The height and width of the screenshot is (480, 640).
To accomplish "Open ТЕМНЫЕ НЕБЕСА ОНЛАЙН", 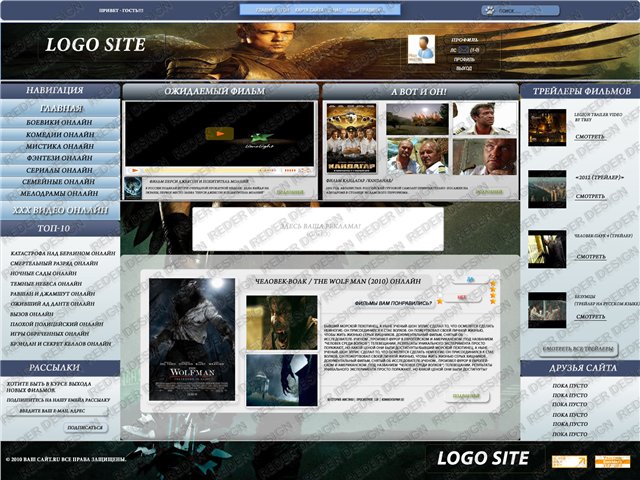I will pyautogui.click(x=46, y=284).
